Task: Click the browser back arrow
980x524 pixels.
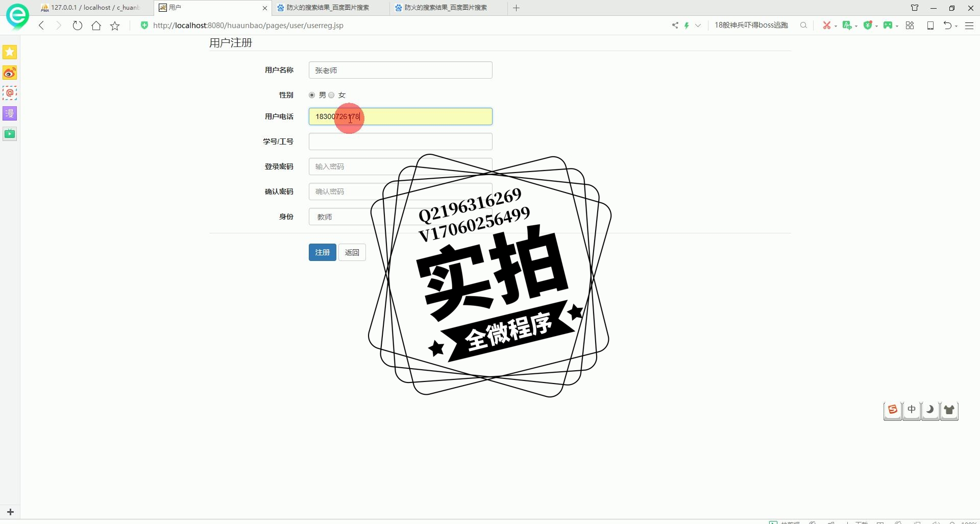Action: point(41,26)
